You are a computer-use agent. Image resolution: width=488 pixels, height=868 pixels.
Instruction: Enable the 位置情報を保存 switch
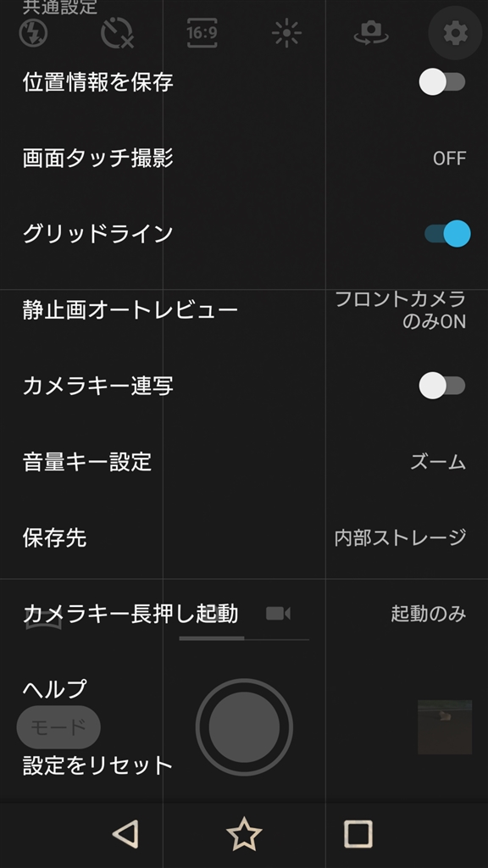tap(442, 82)
